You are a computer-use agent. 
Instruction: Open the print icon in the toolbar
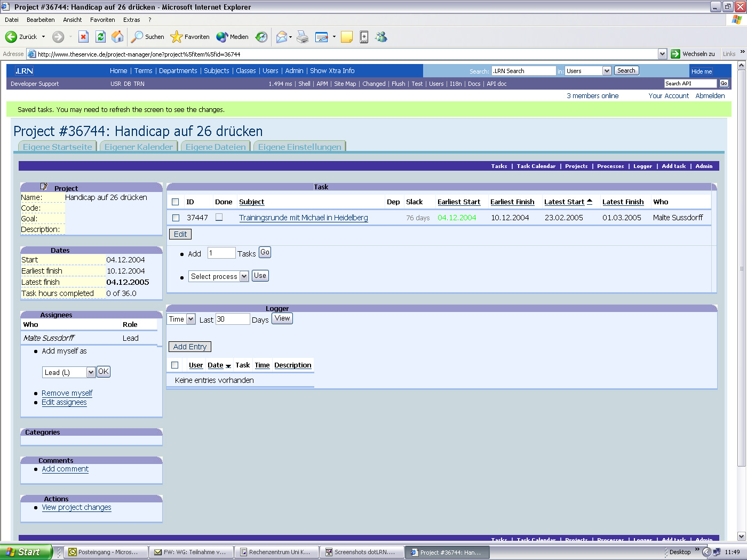click(x=303, y=36)
